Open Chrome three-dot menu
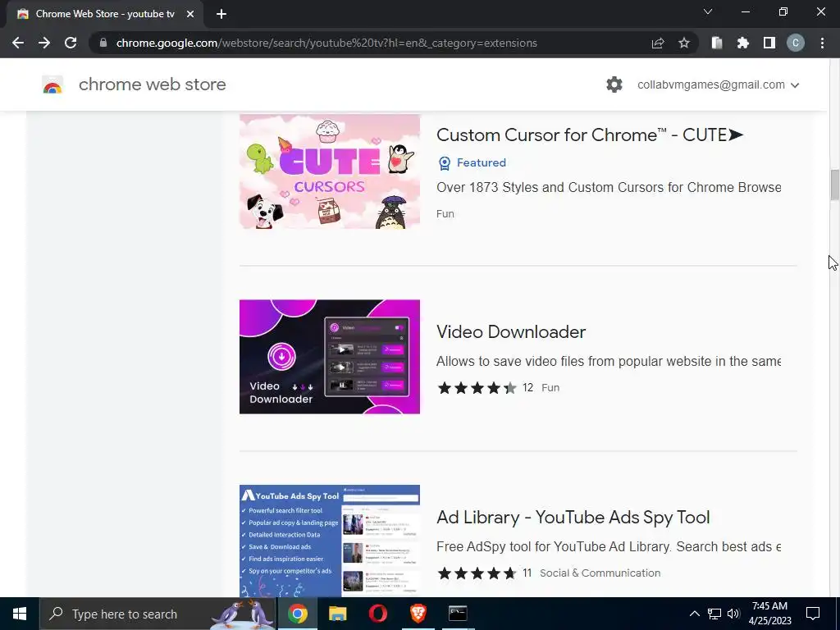This screenshot has width=840, height=630. point(822,43)
